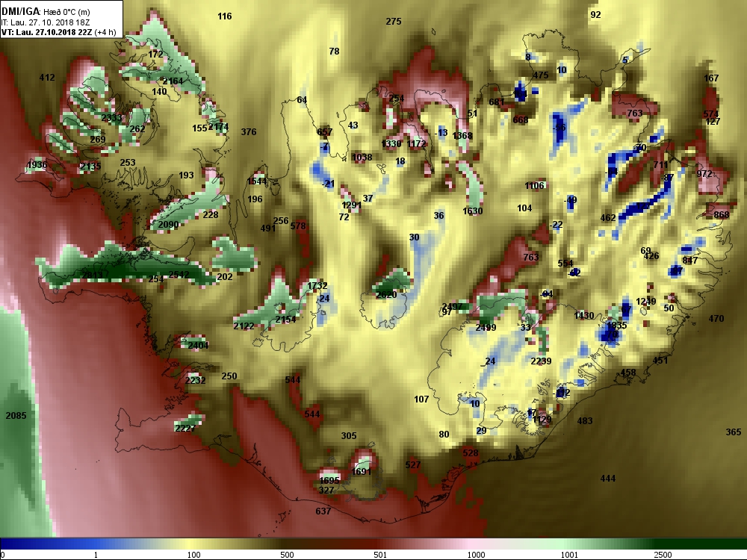Select the value 868 on the map
The image size is (747, 560).
(722, 215)
